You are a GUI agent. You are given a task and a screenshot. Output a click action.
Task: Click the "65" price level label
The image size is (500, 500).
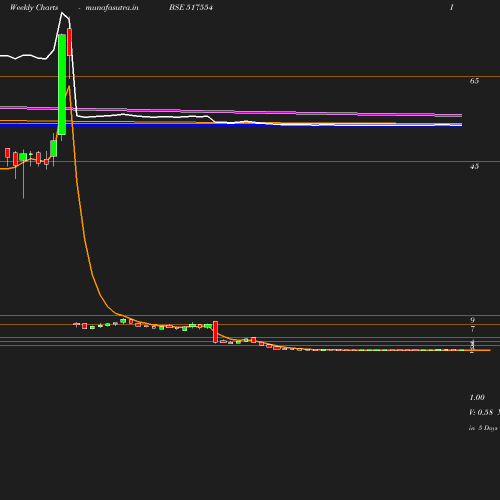pos(474,81)
